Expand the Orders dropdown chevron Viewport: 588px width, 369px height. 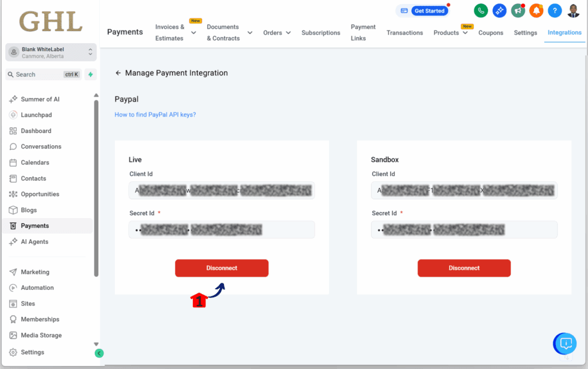click(x=288, y=33)
